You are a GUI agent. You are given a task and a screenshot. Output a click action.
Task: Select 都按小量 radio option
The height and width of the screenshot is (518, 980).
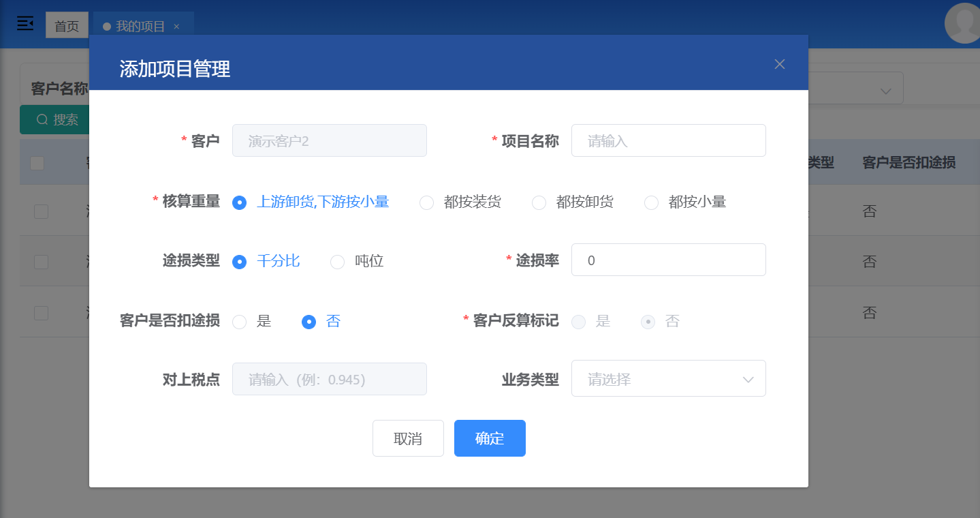[685, 202]
